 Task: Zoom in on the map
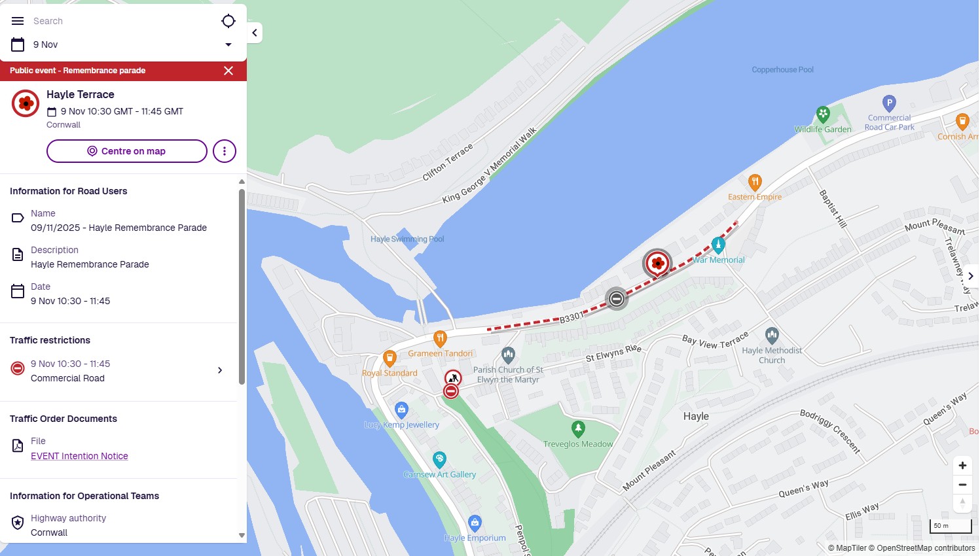click(x=962, y=466)
